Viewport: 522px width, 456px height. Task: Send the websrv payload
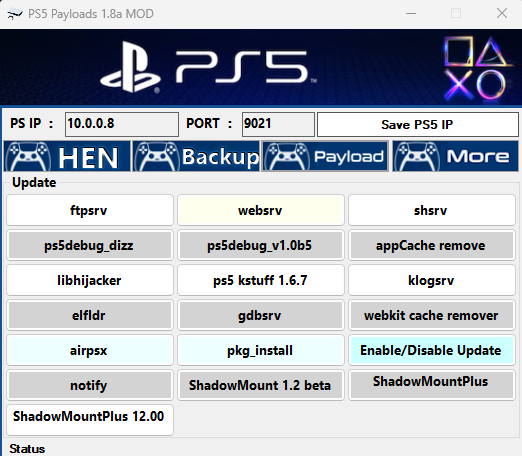point(261,210)
